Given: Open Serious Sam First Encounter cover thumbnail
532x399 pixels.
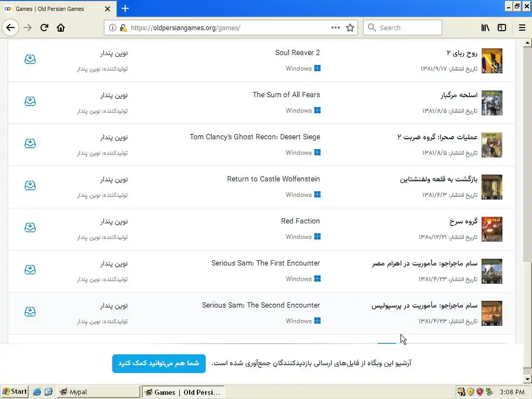Looking at the screenshot, I should point(492,271).
